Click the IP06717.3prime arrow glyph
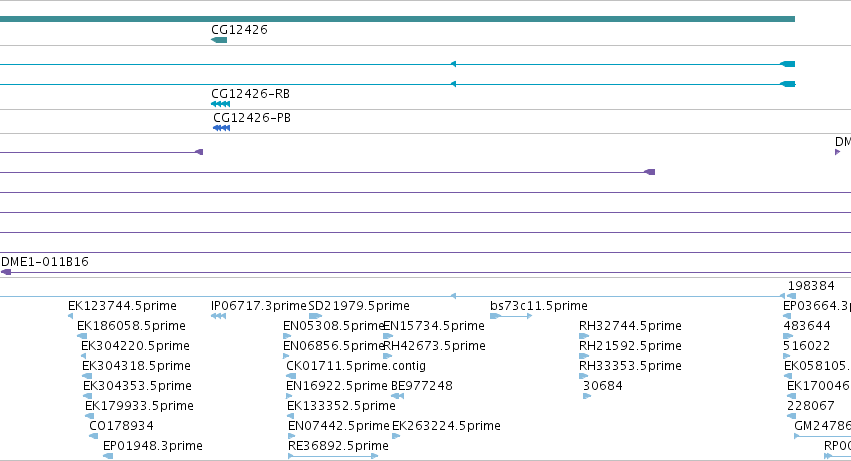 pos(218,316)
